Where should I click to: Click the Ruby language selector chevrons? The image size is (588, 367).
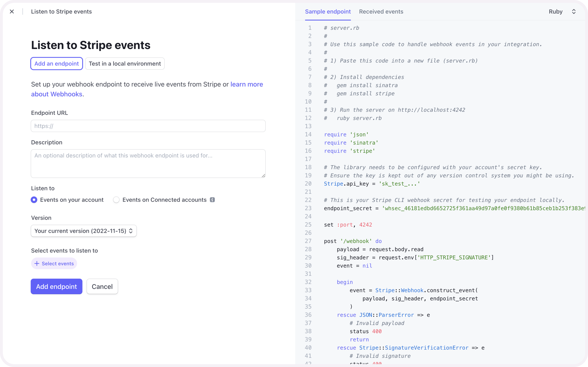click(574, 12)
